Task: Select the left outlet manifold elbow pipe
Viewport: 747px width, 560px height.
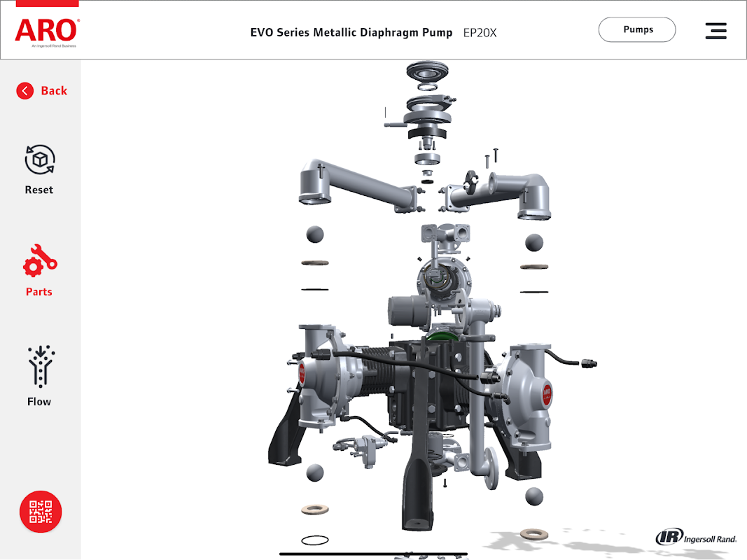Action: pyautogui.click(x=357, y=185)
